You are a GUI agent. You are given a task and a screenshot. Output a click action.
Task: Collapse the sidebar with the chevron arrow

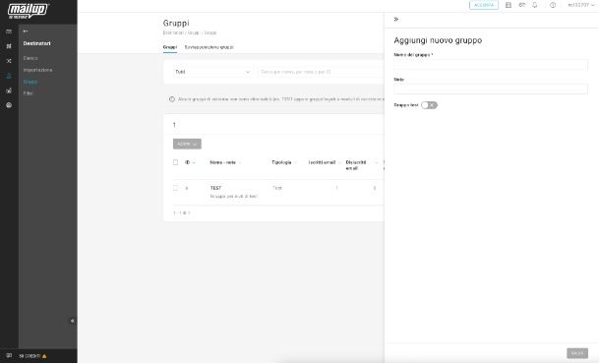tap(73, 321)
